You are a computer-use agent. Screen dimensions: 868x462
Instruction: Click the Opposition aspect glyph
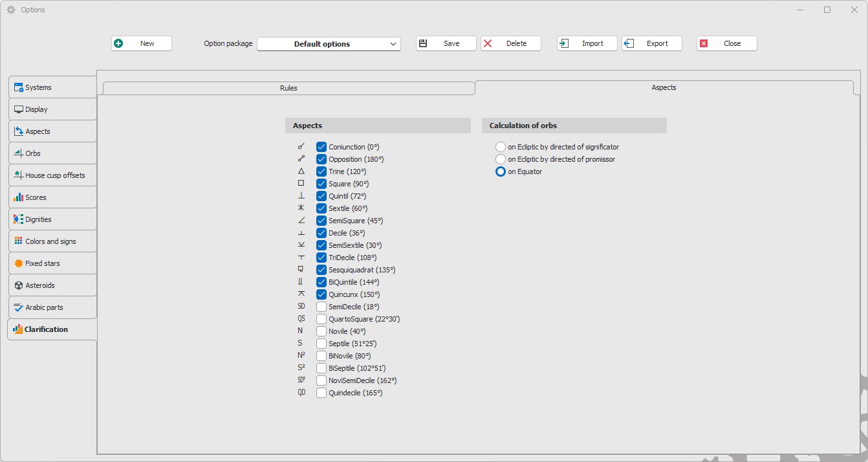301,159
